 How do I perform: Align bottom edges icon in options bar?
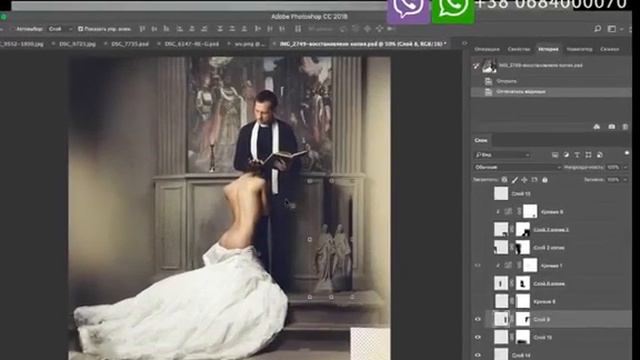166,29
